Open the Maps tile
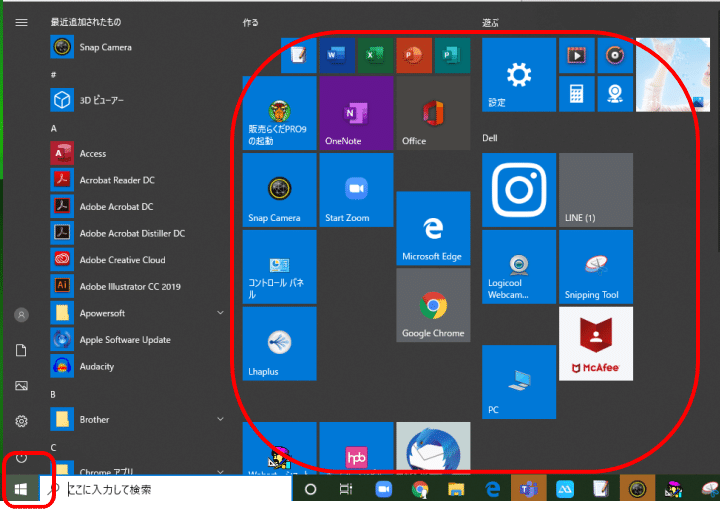 tap(615, 94)
